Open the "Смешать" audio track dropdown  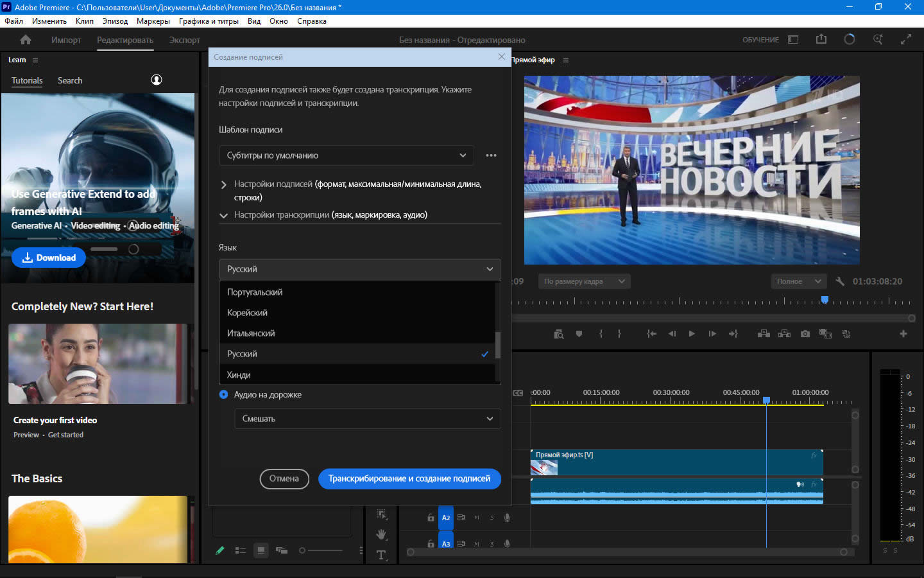(x=367, y=419)
